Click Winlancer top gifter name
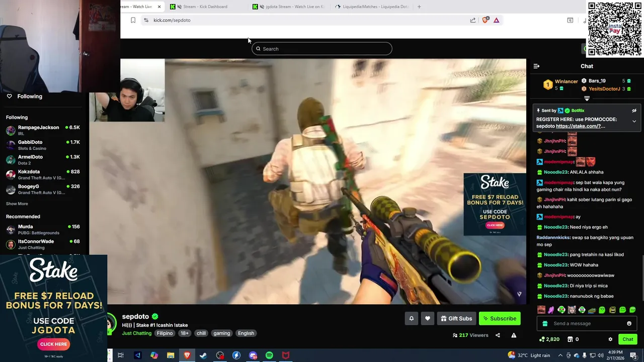 [x=566, y=81]
